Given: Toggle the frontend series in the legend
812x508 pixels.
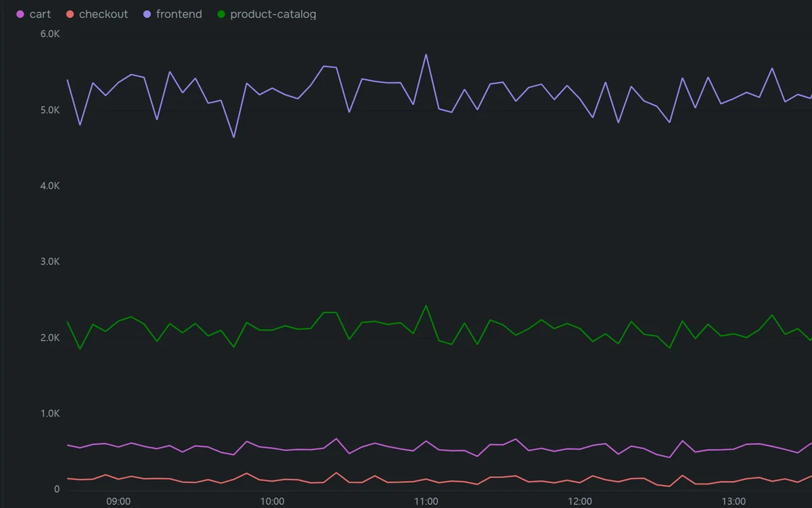Looking at the screenshot, I should 173,14.
